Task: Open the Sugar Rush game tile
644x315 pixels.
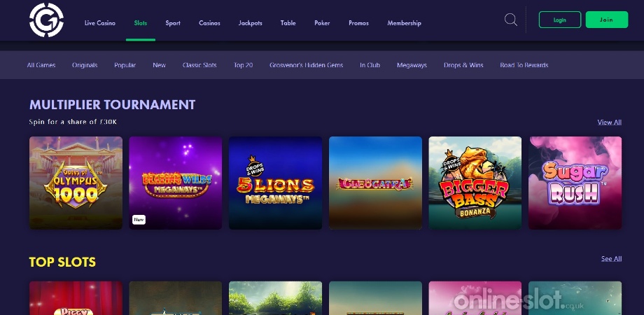Action: point(575,183)
